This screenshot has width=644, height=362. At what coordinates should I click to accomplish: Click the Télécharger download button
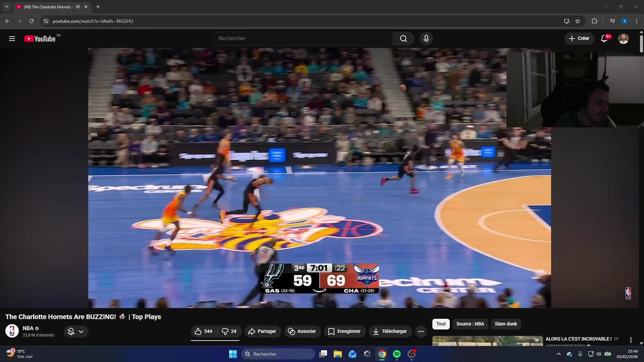click(390, 331)
